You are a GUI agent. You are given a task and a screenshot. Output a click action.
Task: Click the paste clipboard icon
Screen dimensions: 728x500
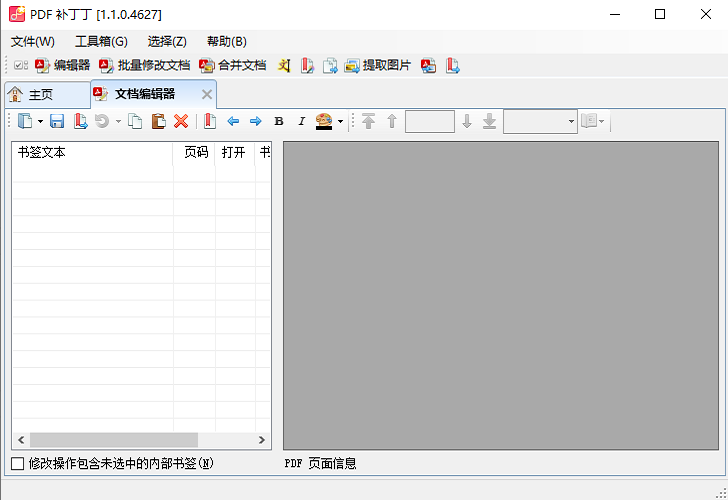[x=158, y=121]
